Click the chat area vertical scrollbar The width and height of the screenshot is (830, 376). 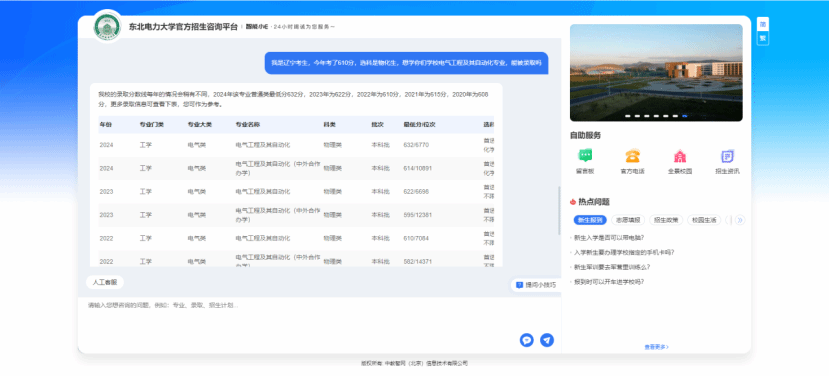[x=559, y=211]
